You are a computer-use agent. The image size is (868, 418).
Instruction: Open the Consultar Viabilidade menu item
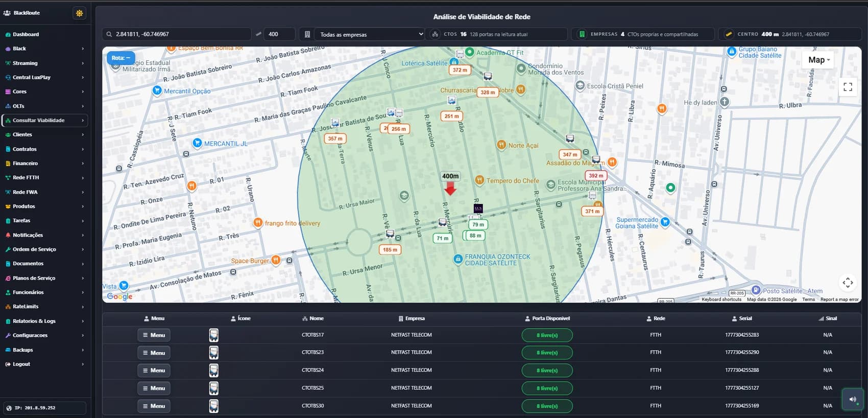[x=44, y=121]
